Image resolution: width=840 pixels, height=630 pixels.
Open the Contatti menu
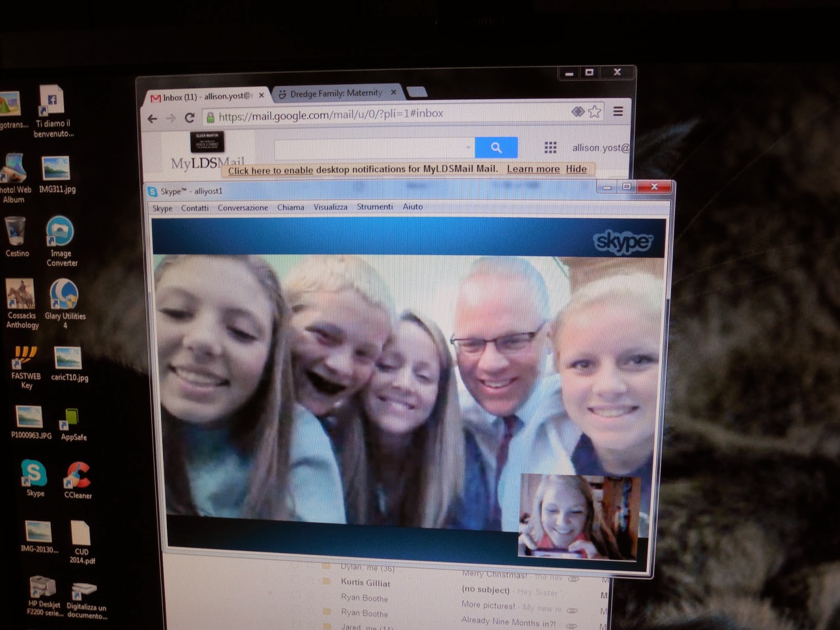pyautogui.click(x=195, y=208)
